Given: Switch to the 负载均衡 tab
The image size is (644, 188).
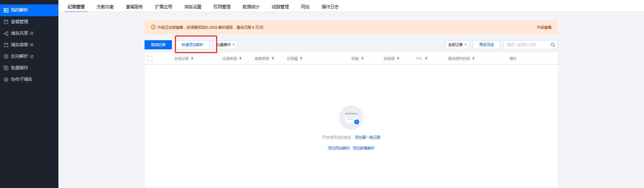Looking at the screenshot, I should (105, 7).
